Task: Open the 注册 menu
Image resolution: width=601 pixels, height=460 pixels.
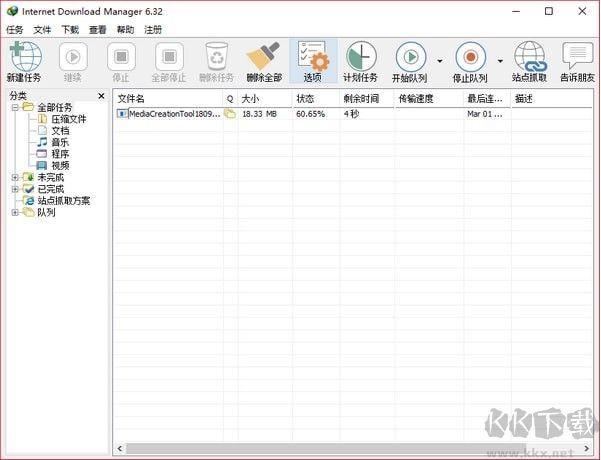Action: click(x=153, y=30)
